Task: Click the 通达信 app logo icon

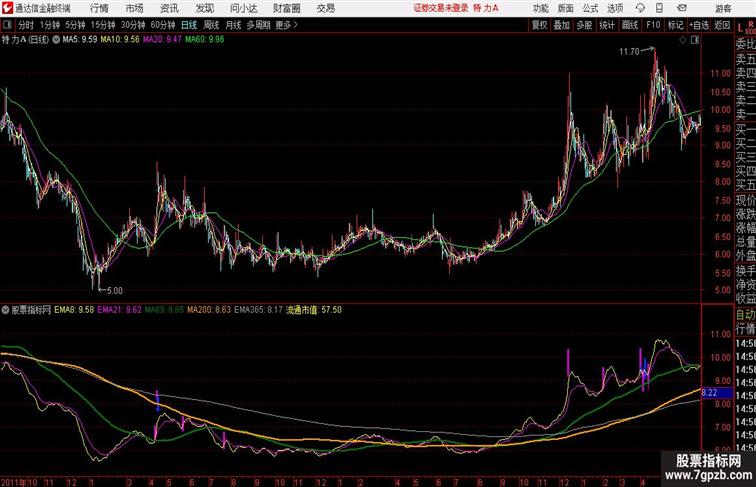Action: (7, 8)
